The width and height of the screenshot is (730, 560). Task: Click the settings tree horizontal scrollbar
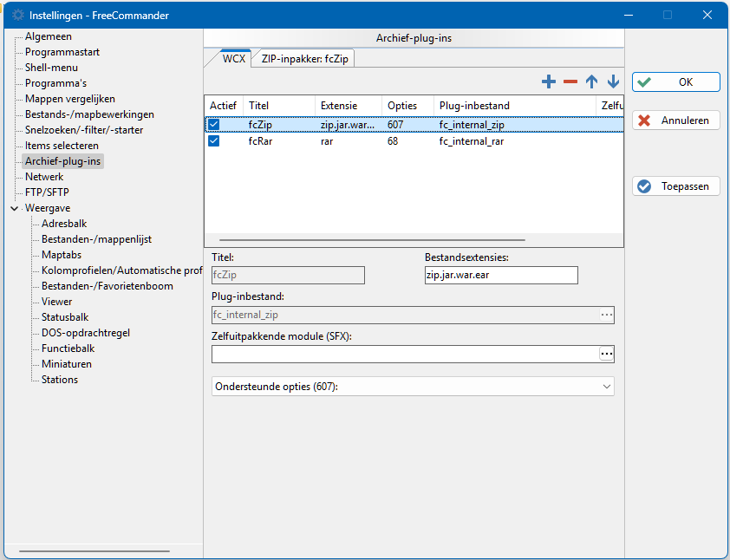click(95, 551)
